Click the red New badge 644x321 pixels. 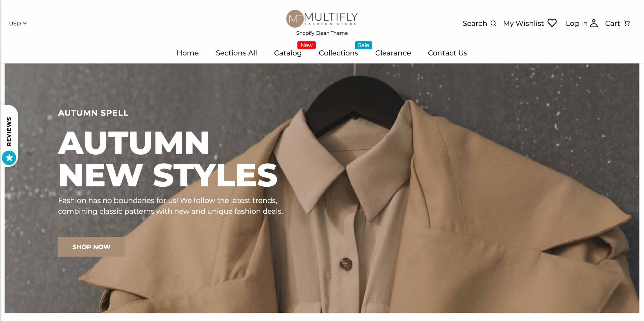306,45
